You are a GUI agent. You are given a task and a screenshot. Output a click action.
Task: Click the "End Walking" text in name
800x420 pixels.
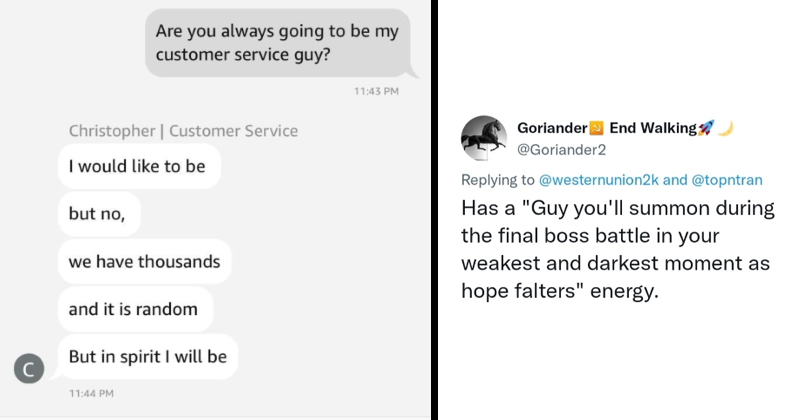[x=652, y=128]
